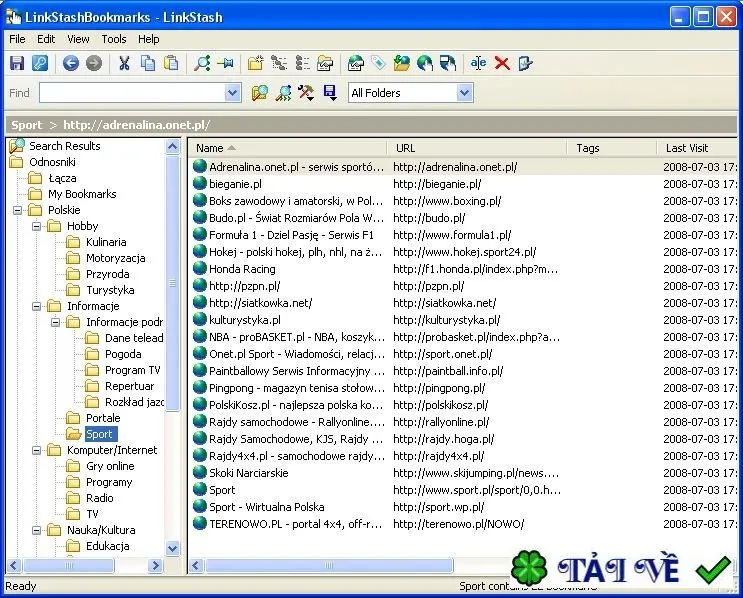The image size is (743, 598).
Task: Click the folder tree horizontal scroll right arrow
Action: click(x=154, y=565)
